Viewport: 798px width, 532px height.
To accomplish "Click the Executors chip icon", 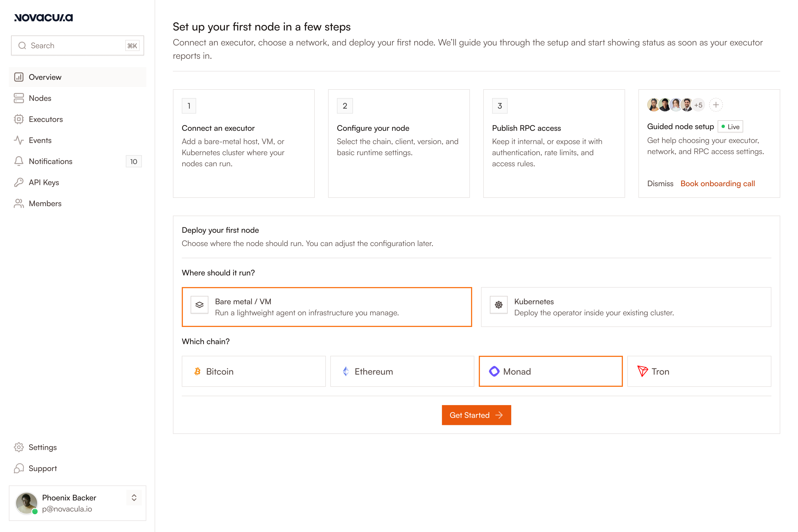I will [19, 119].
